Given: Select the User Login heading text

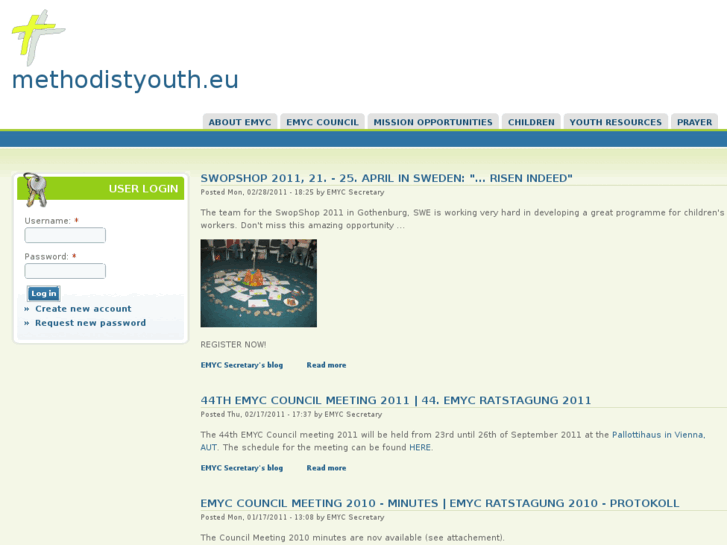Looking at the screenshot, I should 143,189.
